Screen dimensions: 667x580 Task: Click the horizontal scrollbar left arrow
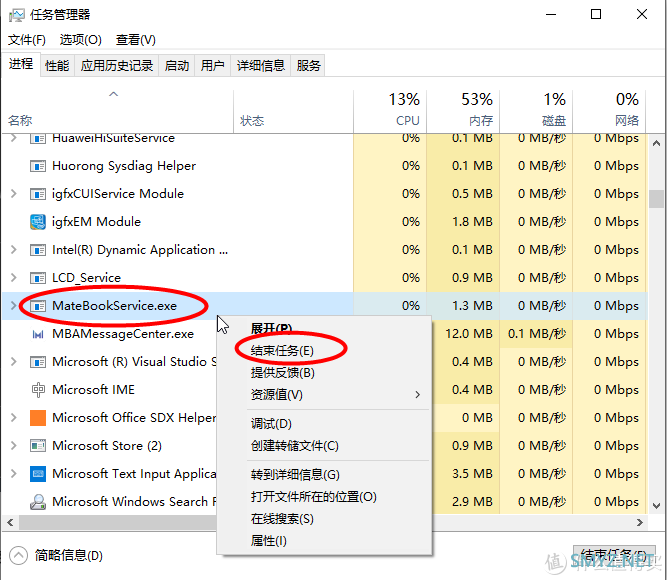[x=10, y=523]
